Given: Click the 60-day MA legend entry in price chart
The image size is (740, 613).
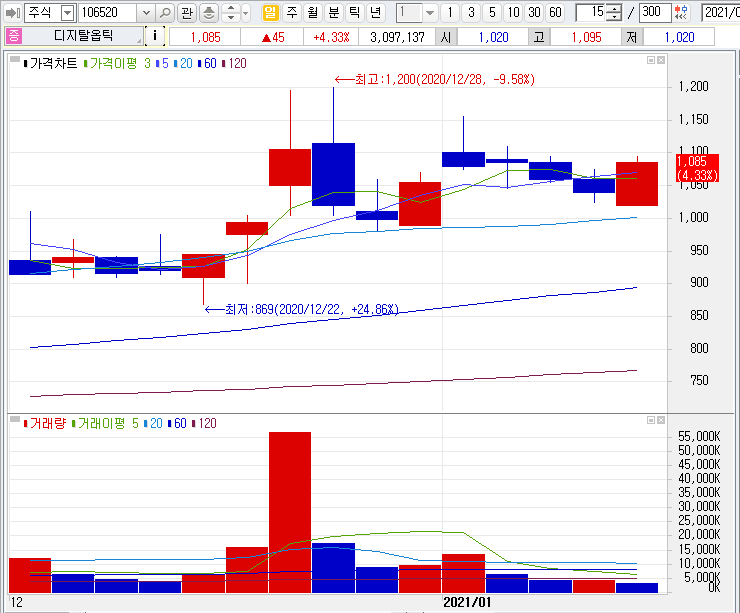Looking at the screenshot, I should coord(207,63).
